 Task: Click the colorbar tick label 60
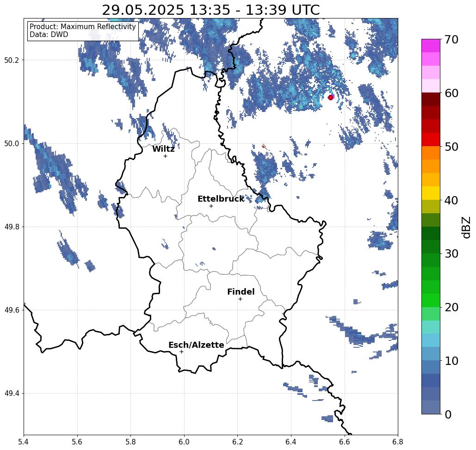tap(451, 93)
